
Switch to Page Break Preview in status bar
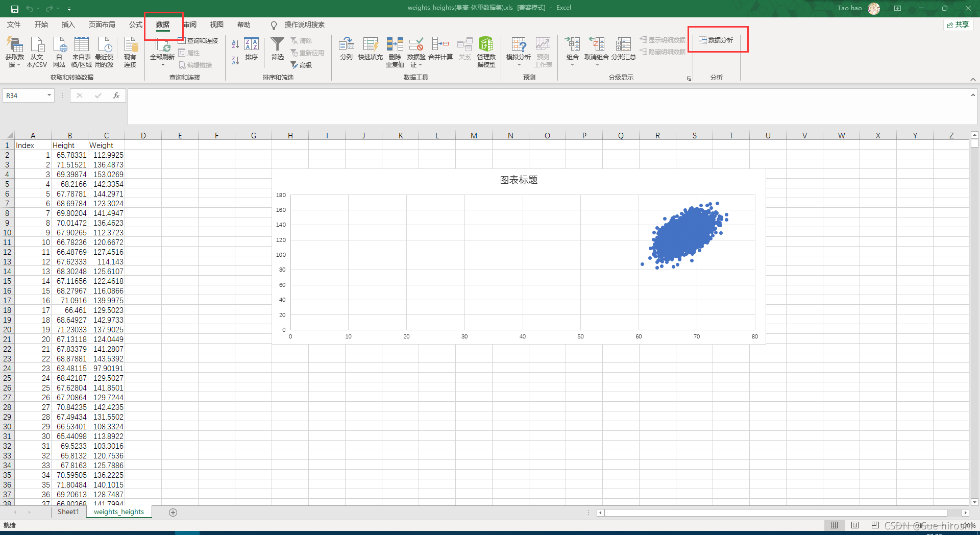click(x=875, y=525)
